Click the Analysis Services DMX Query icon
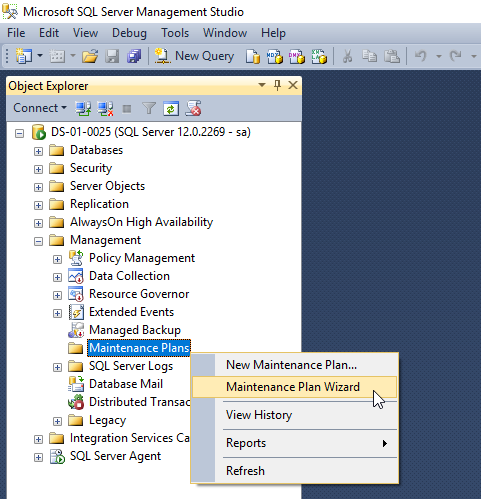 tap(297, 56)
